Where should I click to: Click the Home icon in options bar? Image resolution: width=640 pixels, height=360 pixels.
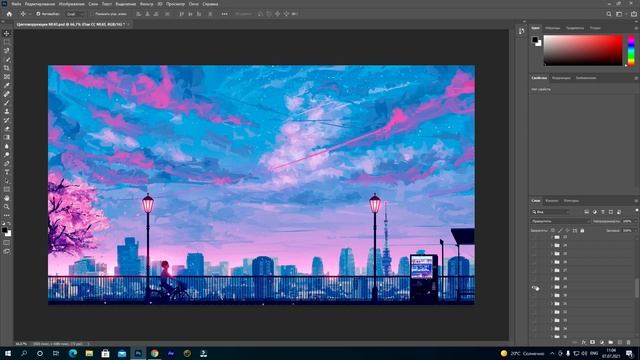click(9, 14)
